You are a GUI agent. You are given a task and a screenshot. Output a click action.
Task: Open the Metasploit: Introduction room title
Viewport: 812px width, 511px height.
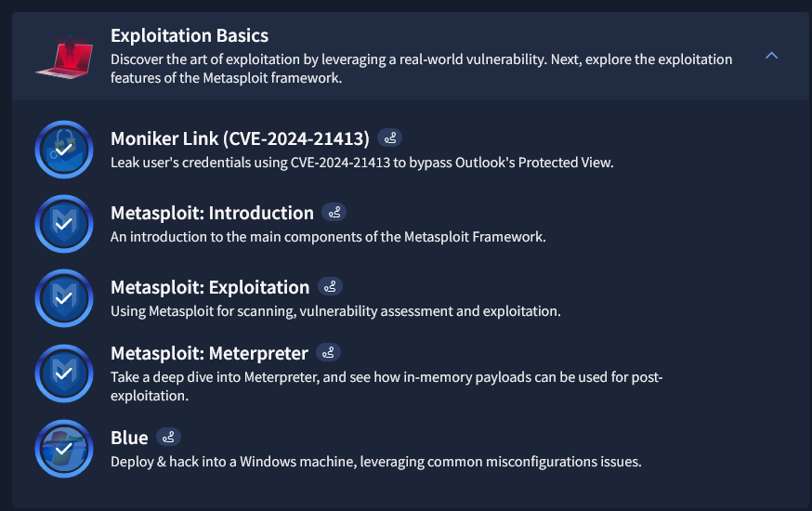(213, 213)
